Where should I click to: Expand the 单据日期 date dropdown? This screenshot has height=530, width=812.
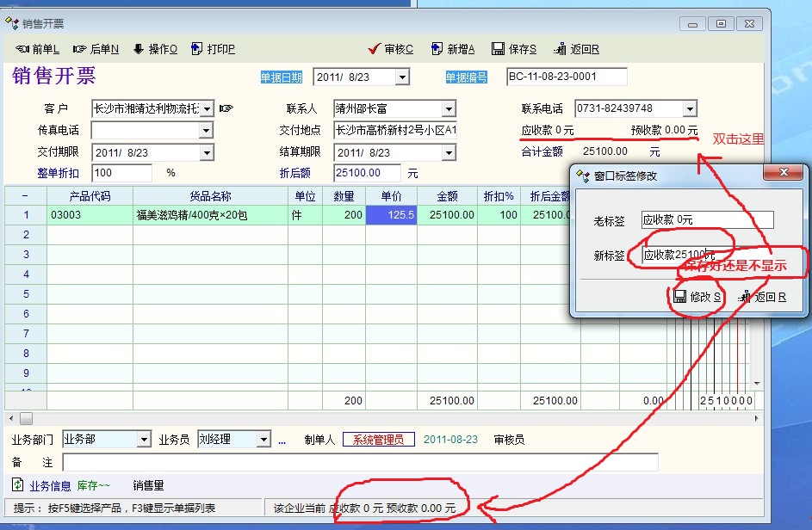click(x=401, y=77)
